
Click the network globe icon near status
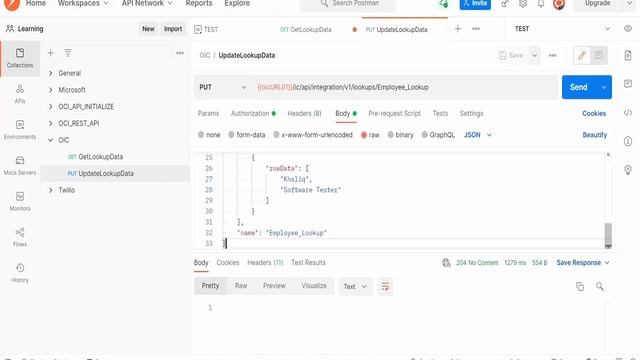point(446,263)
